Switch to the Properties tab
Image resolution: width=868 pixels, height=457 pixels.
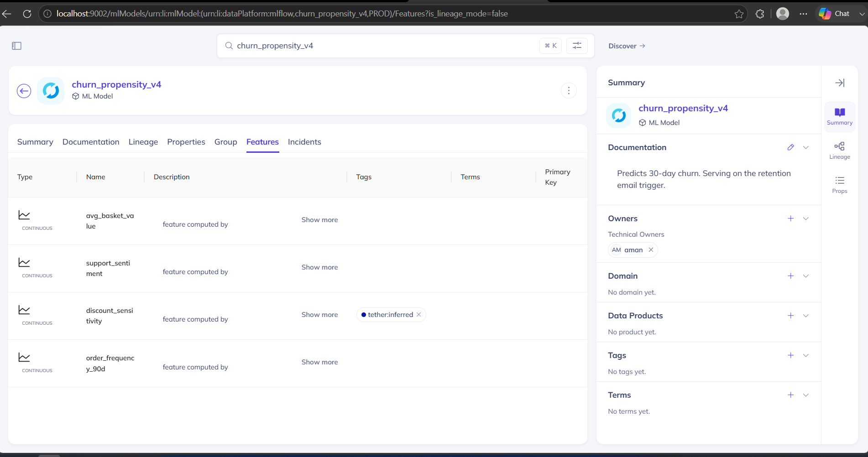tap(186, 142)
